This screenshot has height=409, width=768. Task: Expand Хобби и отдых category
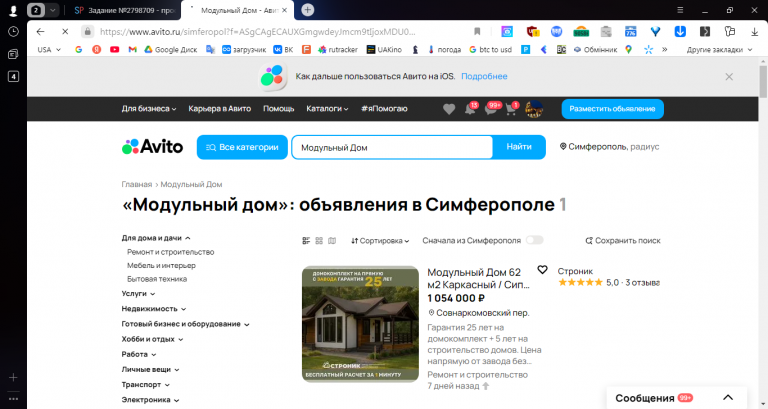point(152,339)
